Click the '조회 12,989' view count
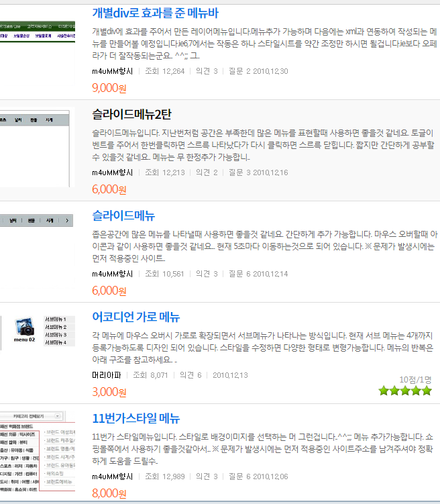This screenshot has height=504, width=440. 165,476
